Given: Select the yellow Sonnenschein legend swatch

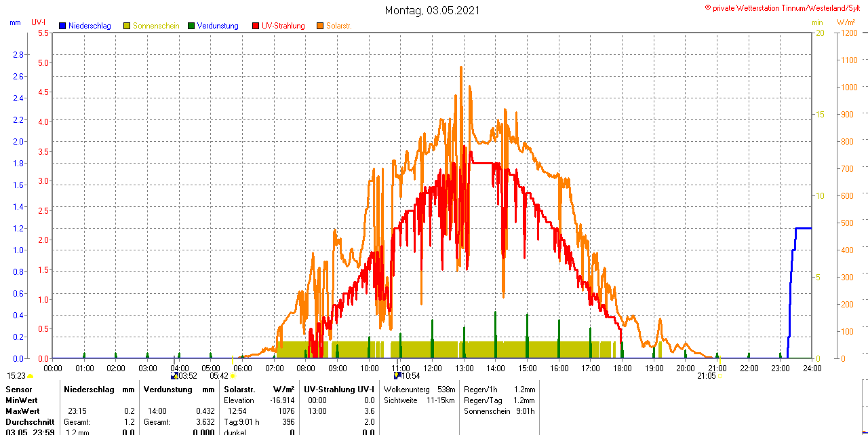Looking at the screenshot, I should point(127,26).
